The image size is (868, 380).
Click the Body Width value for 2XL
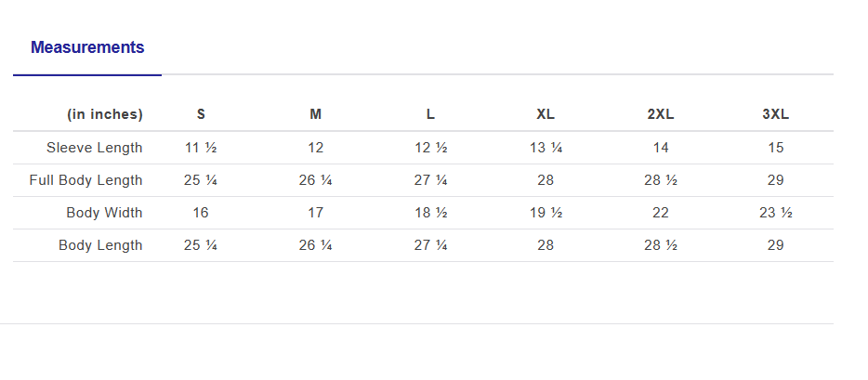[661, 213]
